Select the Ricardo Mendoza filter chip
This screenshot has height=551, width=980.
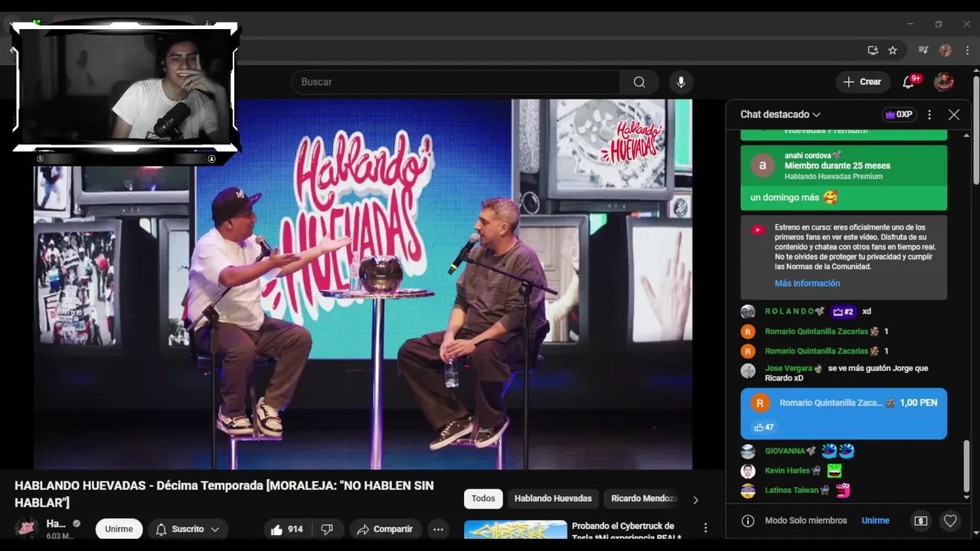(642, 498)
